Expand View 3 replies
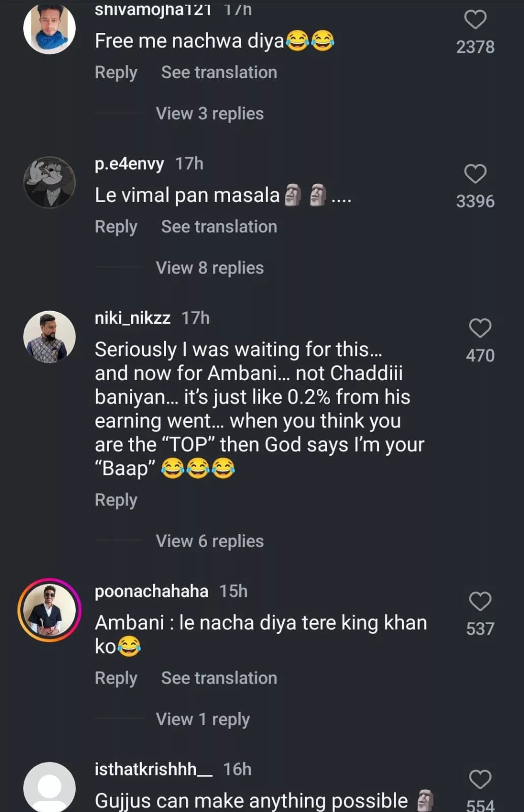 click(210, 114)
